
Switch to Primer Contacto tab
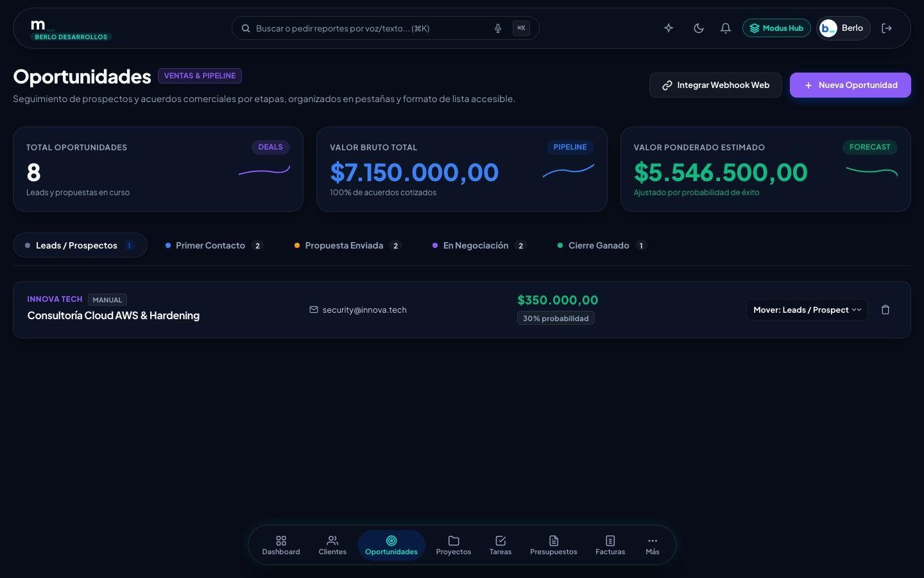214,245
